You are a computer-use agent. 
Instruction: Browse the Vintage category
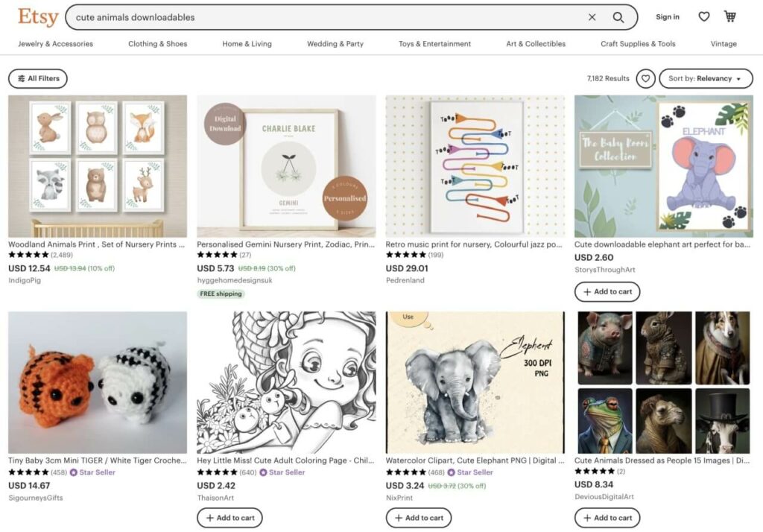click(723, 44)
